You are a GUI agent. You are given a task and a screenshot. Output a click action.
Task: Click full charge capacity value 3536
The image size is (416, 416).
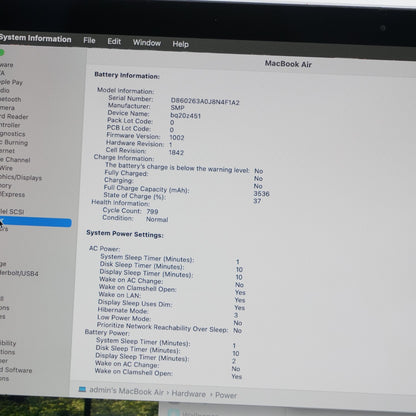point(261,194)
